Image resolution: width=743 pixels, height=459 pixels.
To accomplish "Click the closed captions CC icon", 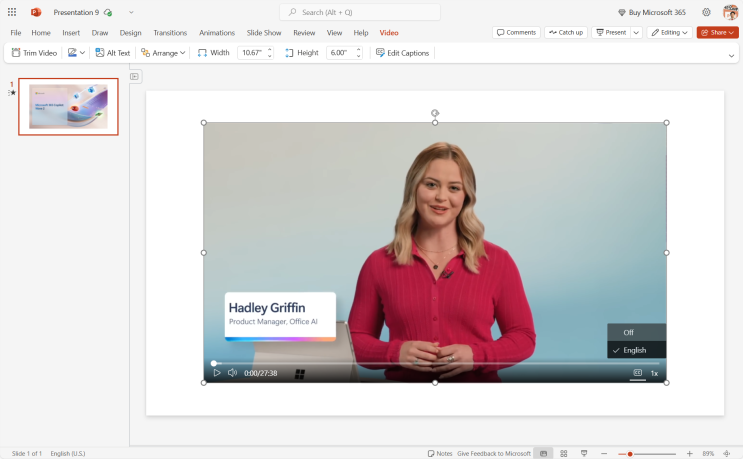I will 637,373.
